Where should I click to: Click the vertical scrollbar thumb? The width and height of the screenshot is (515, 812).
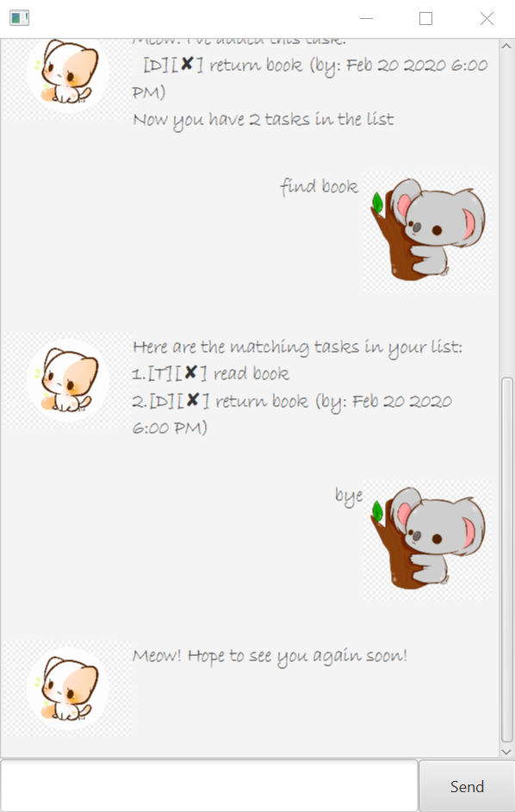click(506, 559)
